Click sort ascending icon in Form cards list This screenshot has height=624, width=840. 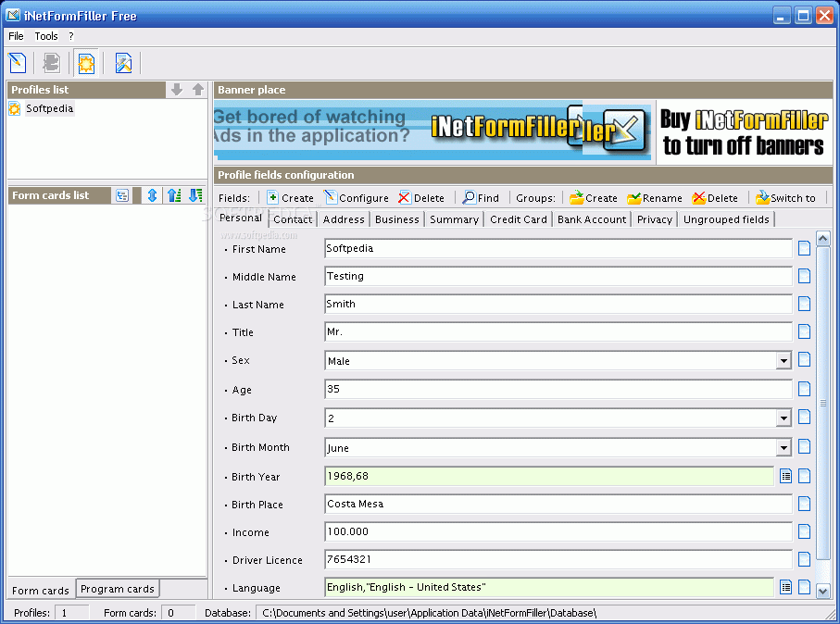click(173, 195)
